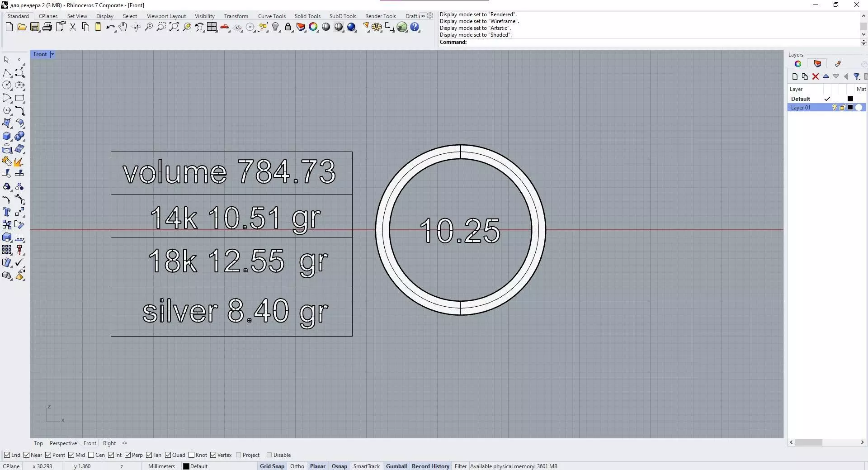This screenshot has height=470, width=868.
Task: Select the Circle tool in left toolbar
Action: pos(7,85)
